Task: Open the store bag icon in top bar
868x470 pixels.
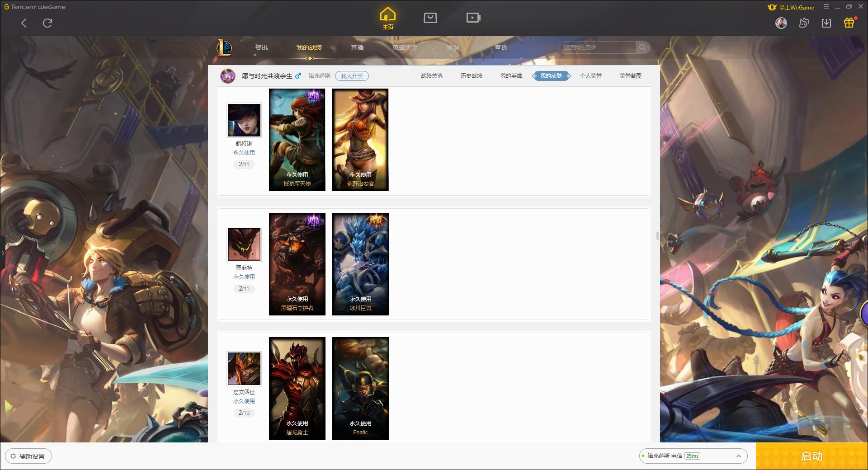Action: point(430,18)
